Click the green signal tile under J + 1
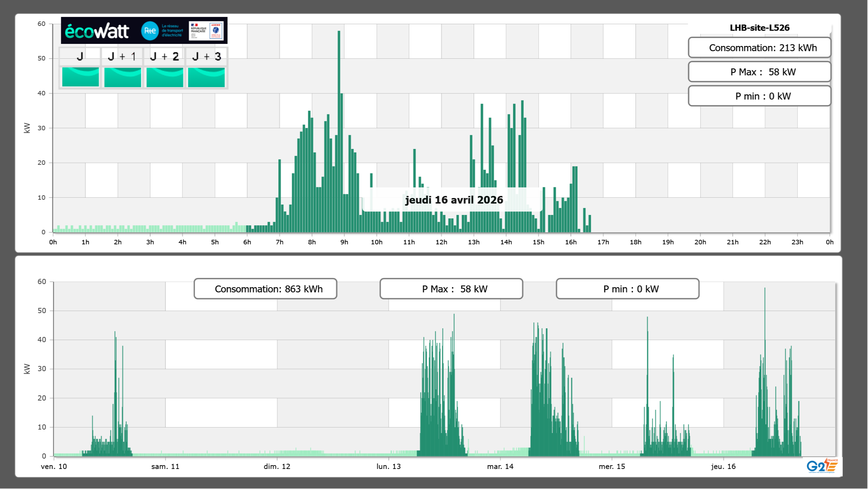868x489 pixels. point(122,77)
